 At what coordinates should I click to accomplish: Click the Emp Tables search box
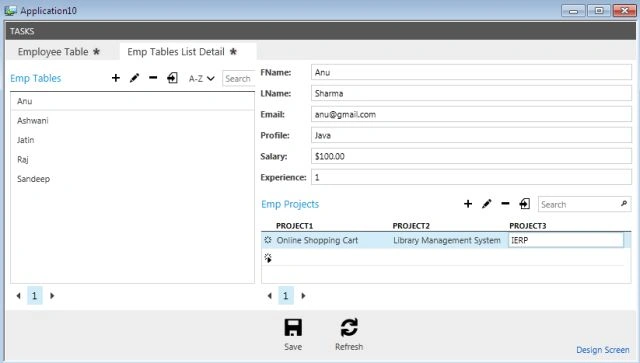(239, 78)
